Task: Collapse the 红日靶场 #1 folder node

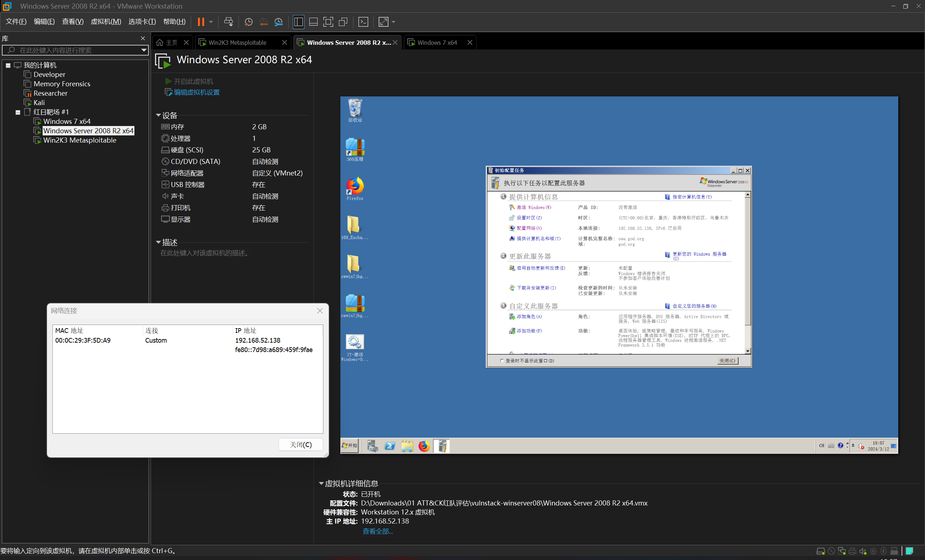Action: click(18, 112)
